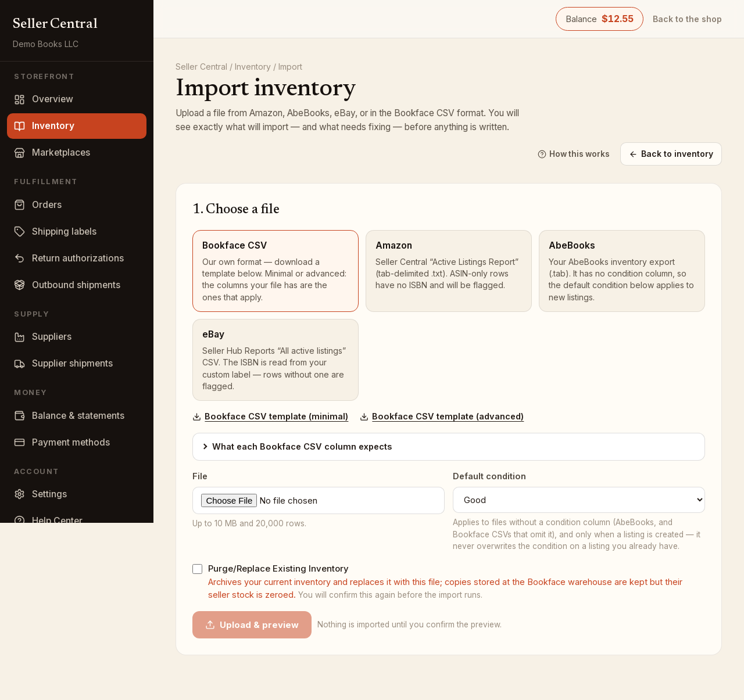Open Settings from sidebar
This screenshot has height=700, width=744.
pos(77,494)
